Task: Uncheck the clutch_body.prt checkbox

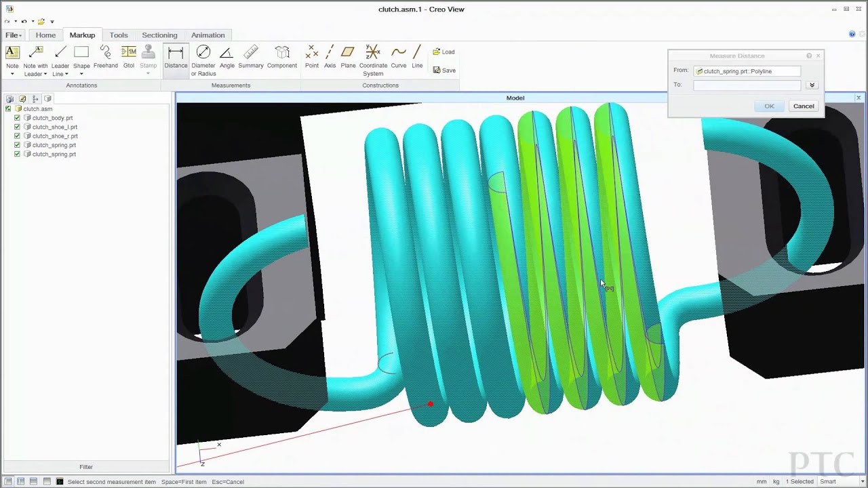Action: click(x=18, y=118)
